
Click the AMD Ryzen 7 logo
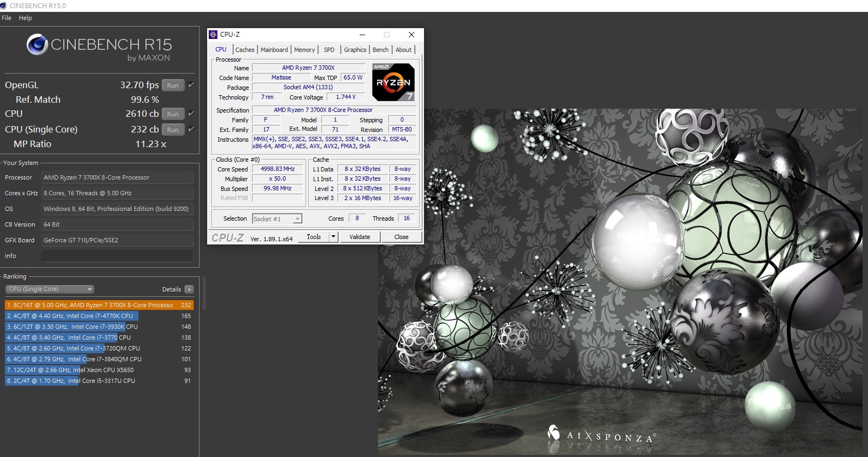393,82
